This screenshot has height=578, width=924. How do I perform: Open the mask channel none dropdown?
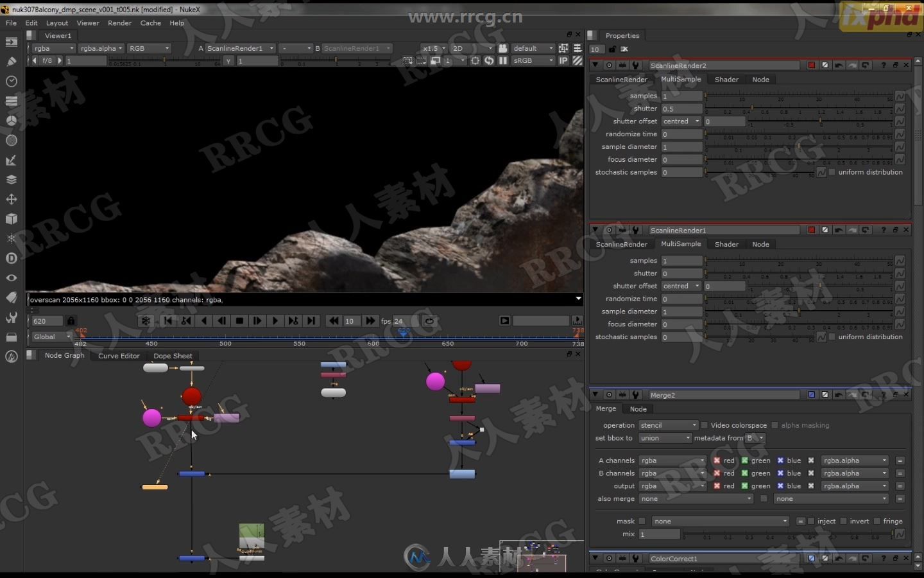pyautogui.click(x=721, y=521)
